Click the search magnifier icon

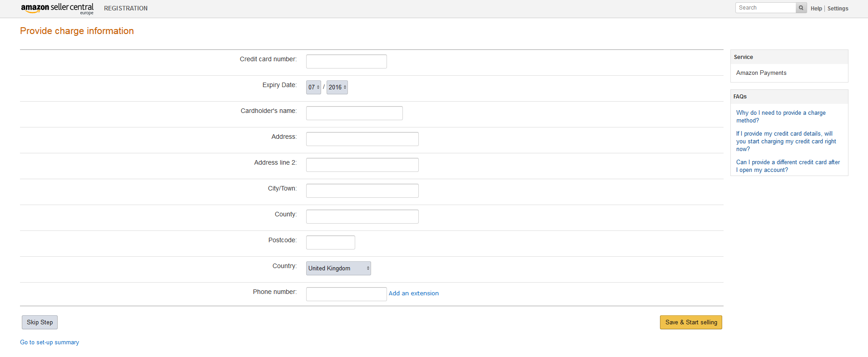point(801,8)
